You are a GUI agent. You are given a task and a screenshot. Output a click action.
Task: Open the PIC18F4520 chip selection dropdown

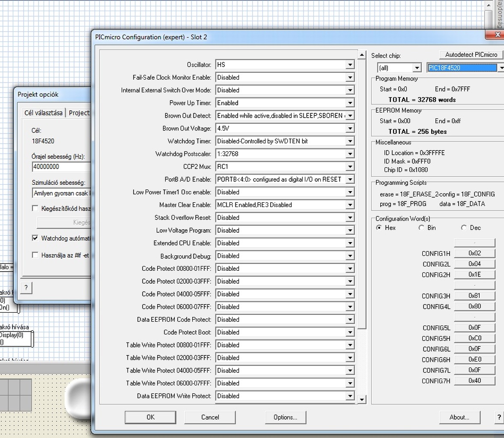[x=500, y=68]
